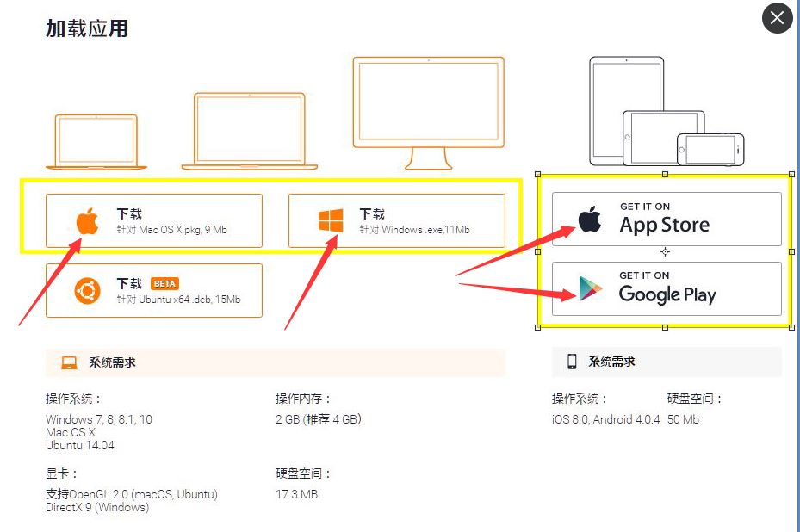
Task: Click the desktop 硬盘空间 label
Action: click(303, 473)
